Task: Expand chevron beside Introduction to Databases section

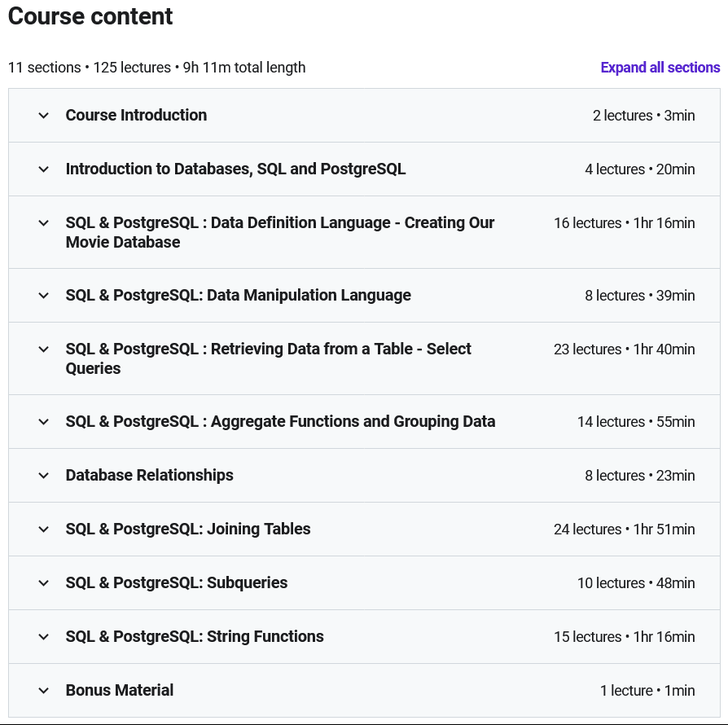Action: (44, 169)
